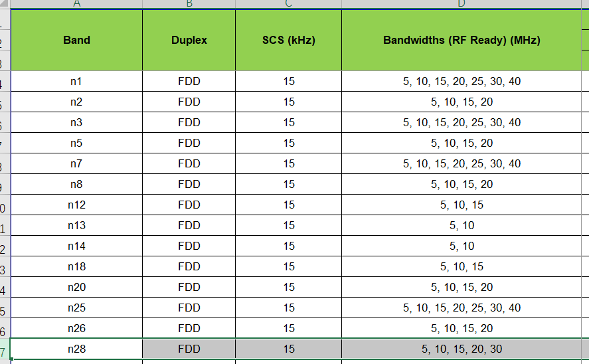Click the bandwidths cell for band n13
The image size is (589, 364).
462,226
